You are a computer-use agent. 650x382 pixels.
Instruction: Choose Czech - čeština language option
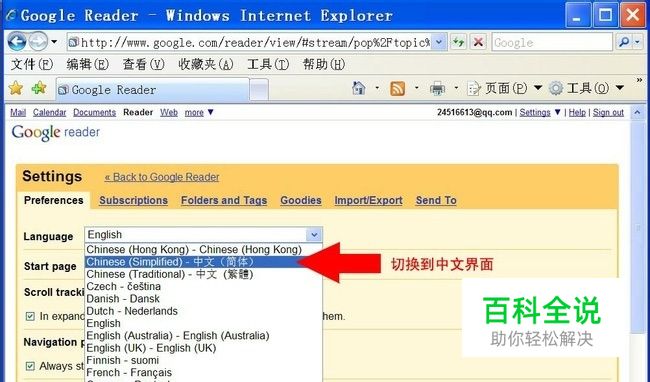(x=204, y=287)
